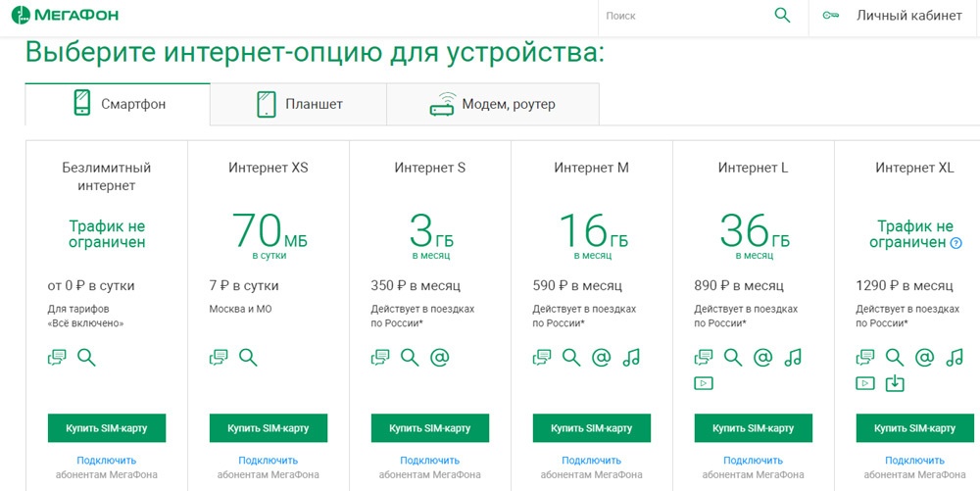Click the chat icon under Интернет XS

(x=219, y=358)
